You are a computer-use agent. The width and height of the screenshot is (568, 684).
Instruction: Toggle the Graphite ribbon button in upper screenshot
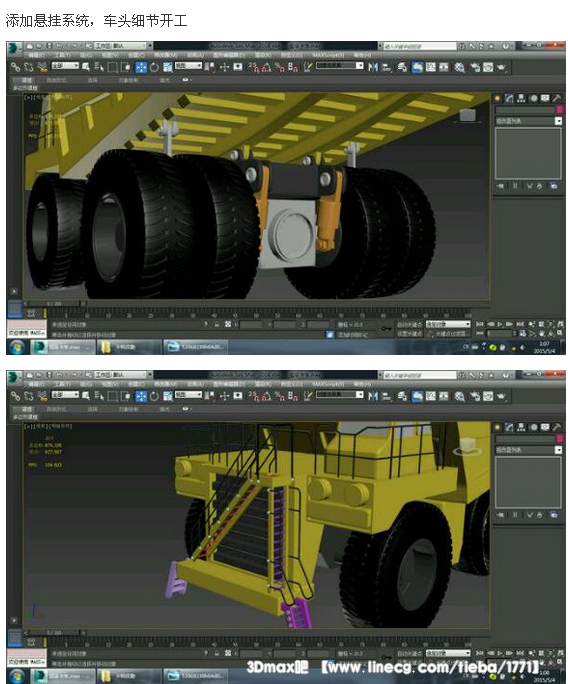point(417,67)
